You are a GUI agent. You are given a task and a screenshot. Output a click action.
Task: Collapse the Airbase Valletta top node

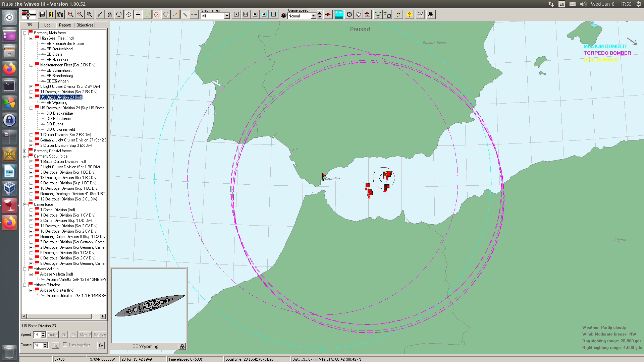(x=24, y=269)
